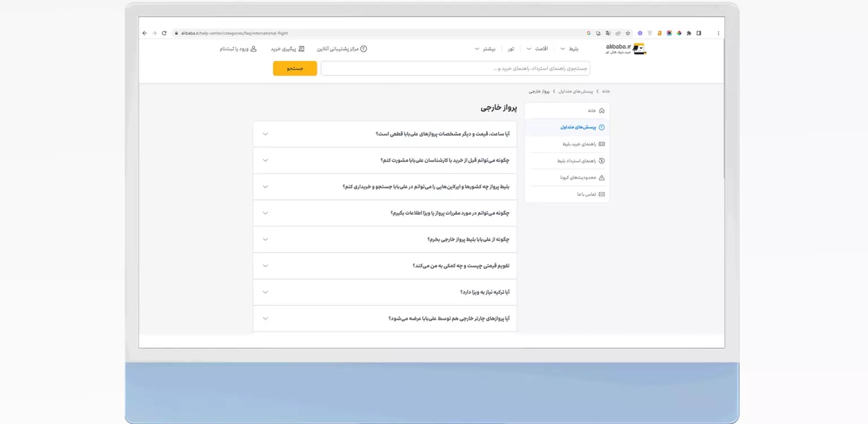
Task: Click the question icon beside مرکز پشتیبانی آنلاین
Action: 363,49
